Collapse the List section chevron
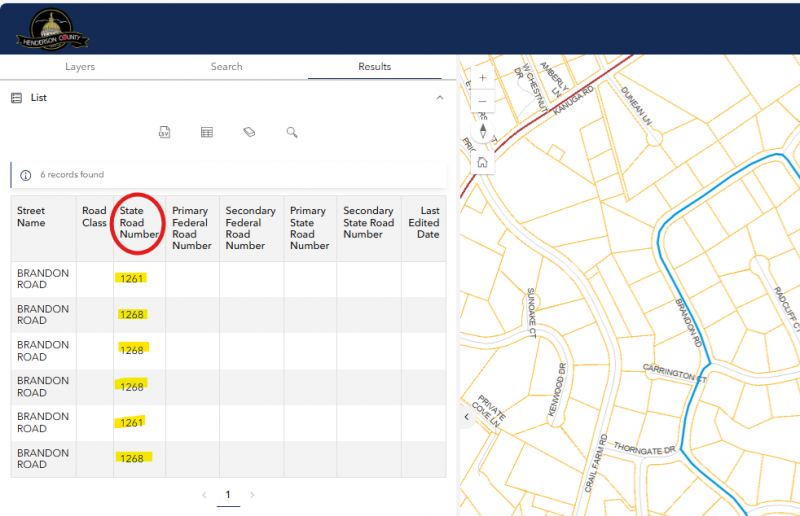The height and width of the screenshot is (516, 800). [440, 97]
